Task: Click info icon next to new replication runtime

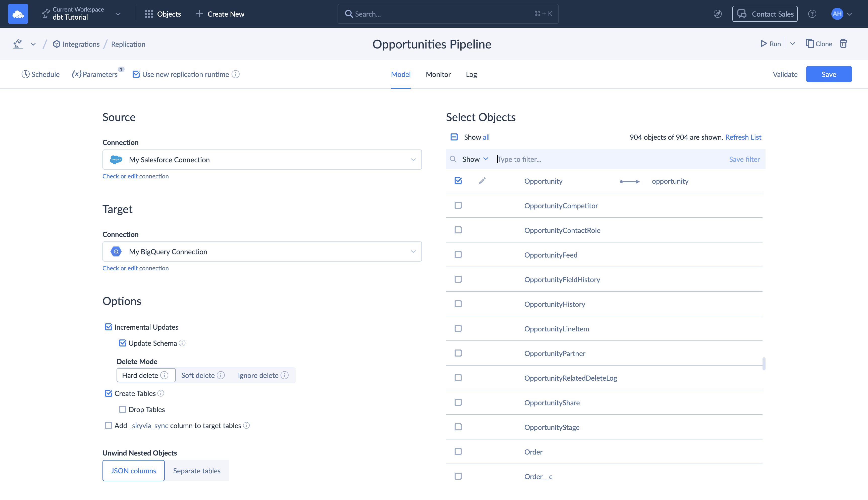Action: tap(235, 74)
